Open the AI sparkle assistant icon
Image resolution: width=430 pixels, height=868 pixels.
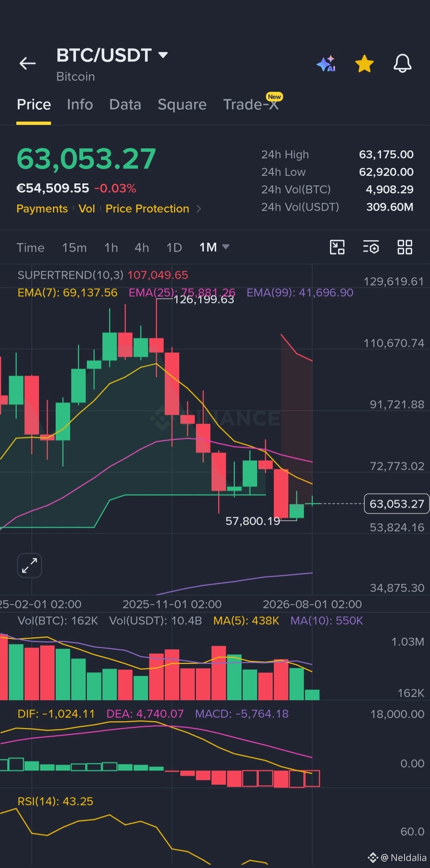[x=326, y=64]
